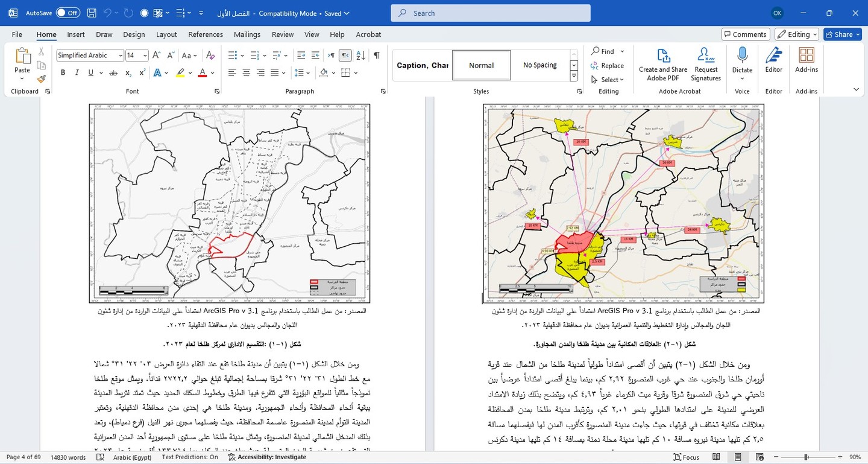Toggle Show/Hide paragraph marks
The image size is (868, 464).
tap(377, 56)
